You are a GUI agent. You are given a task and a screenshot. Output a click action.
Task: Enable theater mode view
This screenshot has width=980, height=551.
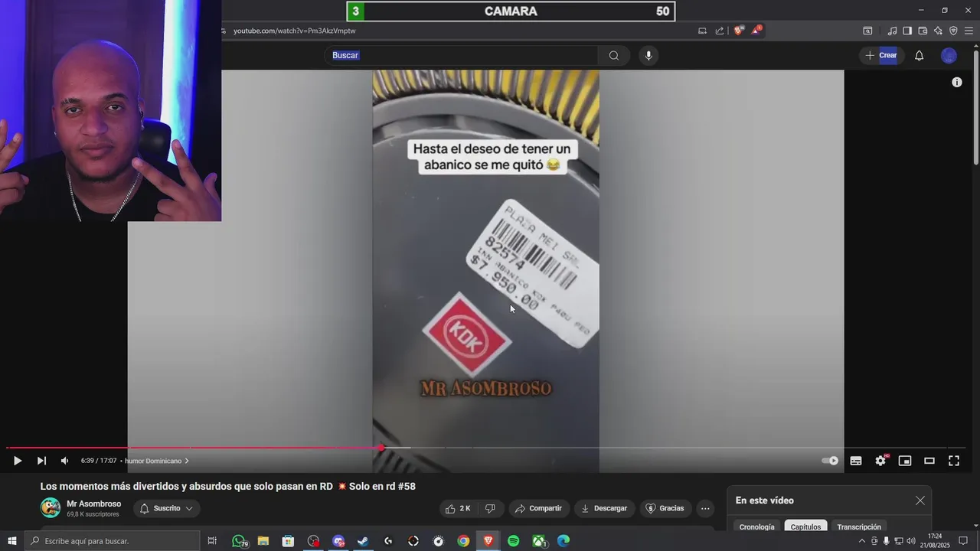point(929,461)
